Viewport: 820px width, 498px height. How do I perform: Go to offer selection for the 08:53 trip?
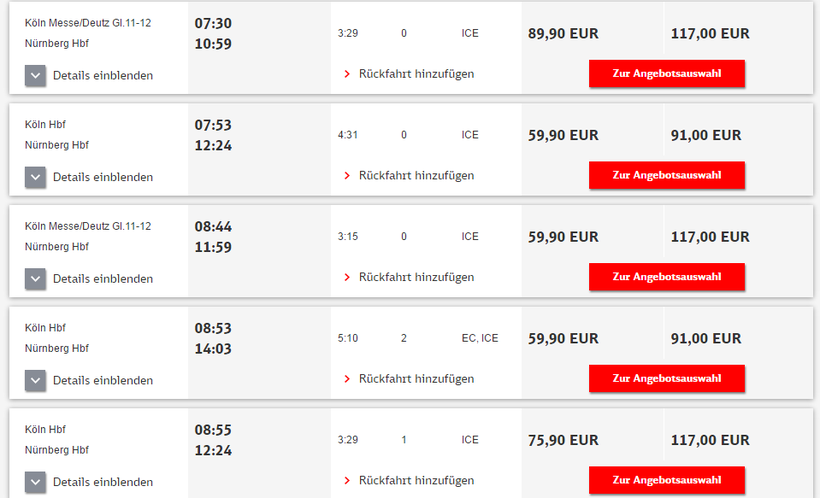point(666,378)
